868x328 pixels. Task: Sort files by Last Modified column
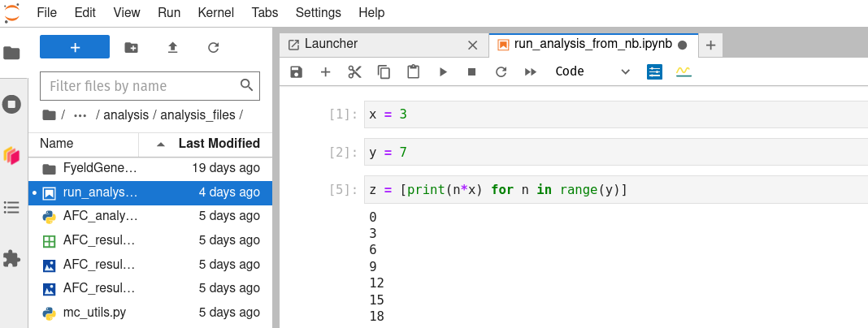[x=219, y=144]
